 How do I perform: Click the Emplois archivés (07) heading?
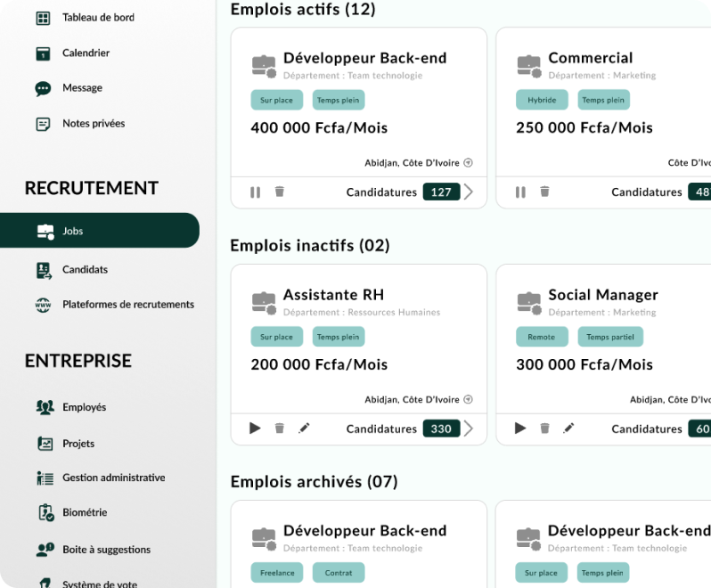314,482
